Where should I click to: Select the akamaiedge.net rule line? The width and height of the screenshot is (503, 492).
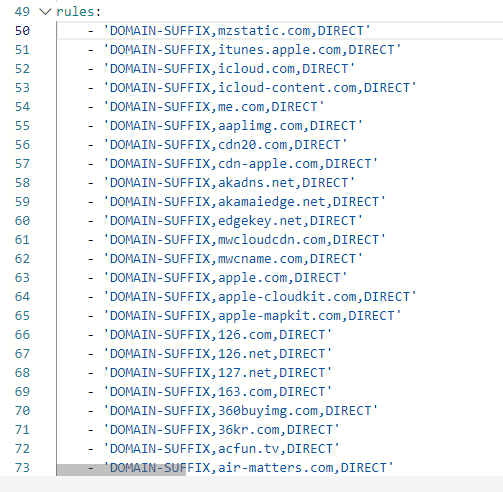245,202
